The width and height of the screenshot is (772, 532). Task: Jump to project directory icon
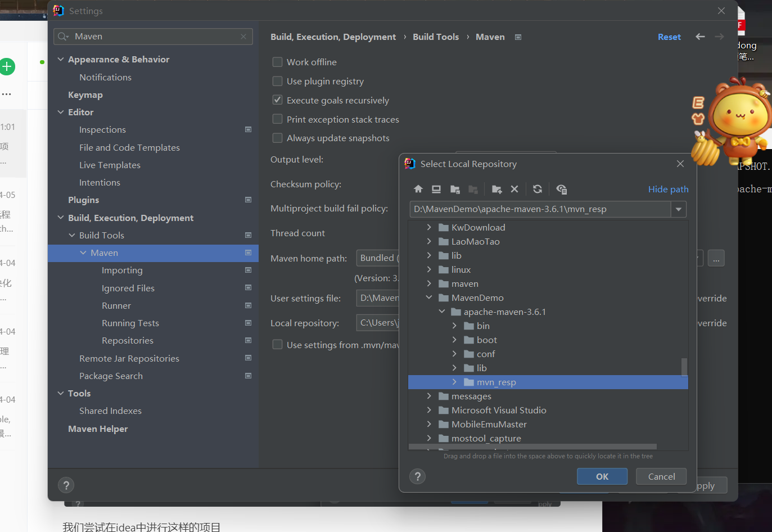pos(455,189)
